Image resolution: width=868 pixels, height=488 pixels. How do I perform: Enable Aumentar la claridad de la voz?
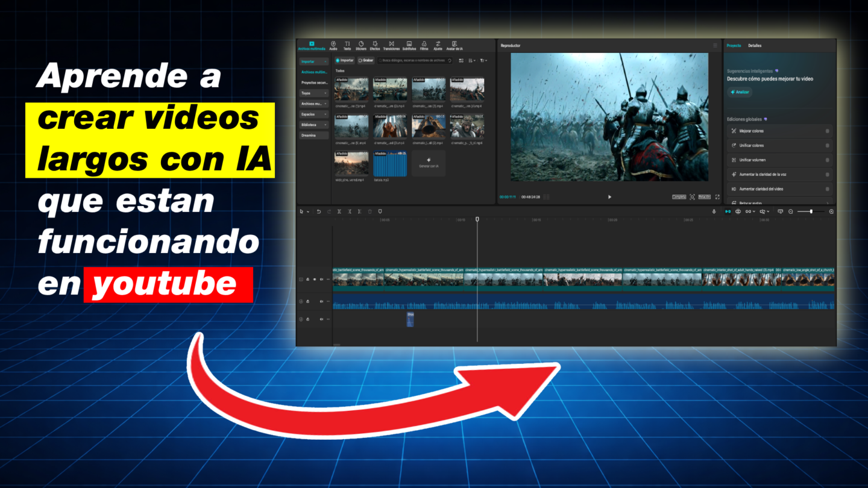[x=827, y=174]
